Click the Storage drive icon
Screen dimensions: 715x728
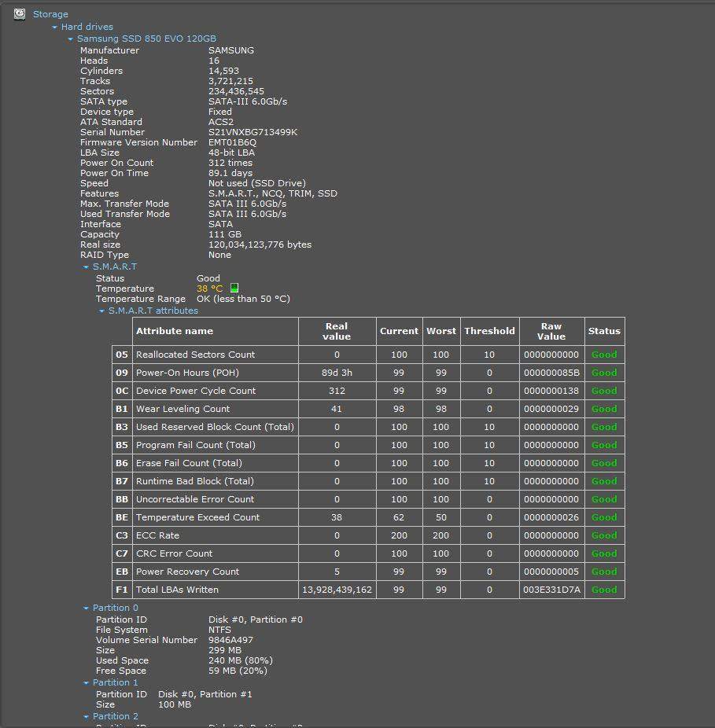(x=20, y=14)
